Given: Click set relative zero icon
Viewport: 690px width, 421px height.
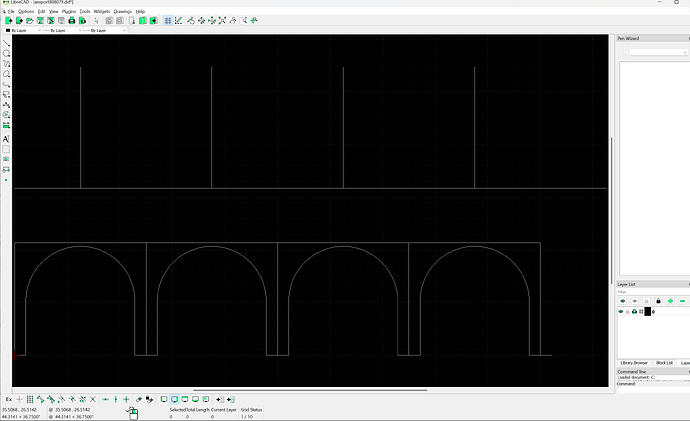Looking at the screenshot, I should pos(139,399).
